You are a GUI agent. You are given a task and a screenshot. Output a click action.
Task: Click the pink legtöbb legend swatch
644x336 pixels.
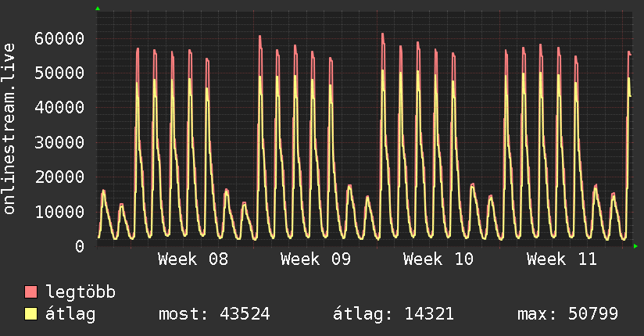(x=30, y=291)
